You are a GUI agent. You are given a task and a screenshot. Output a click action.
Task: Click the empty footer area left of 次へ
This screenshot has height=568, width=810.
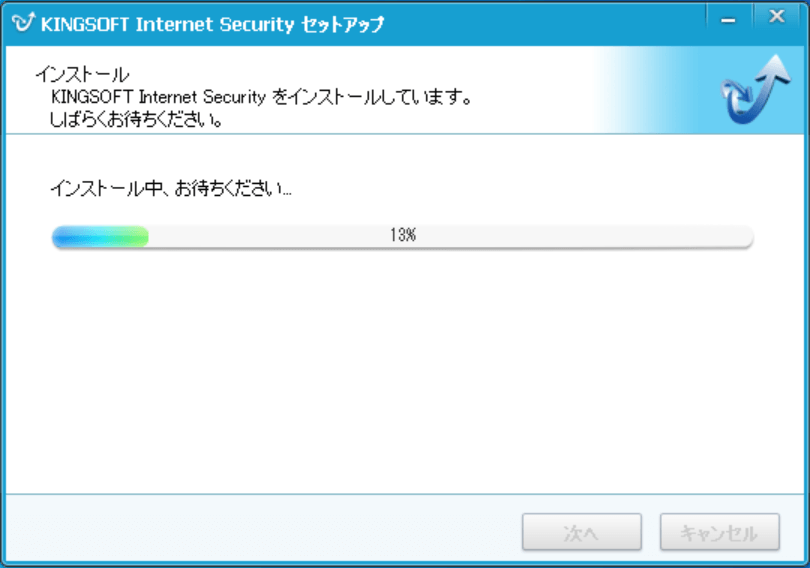click(x=260, y=532)
